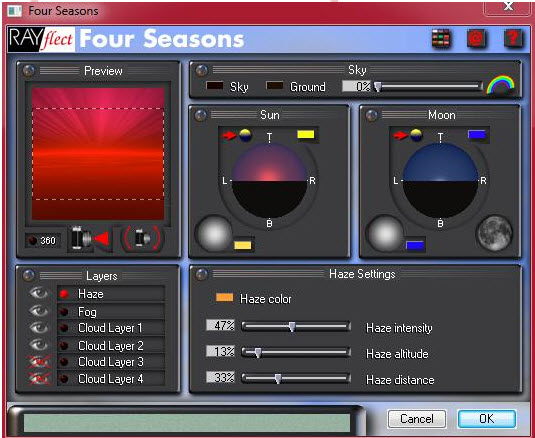Hide Cloud Layer 2 with eye icon

tap(39, 345)
